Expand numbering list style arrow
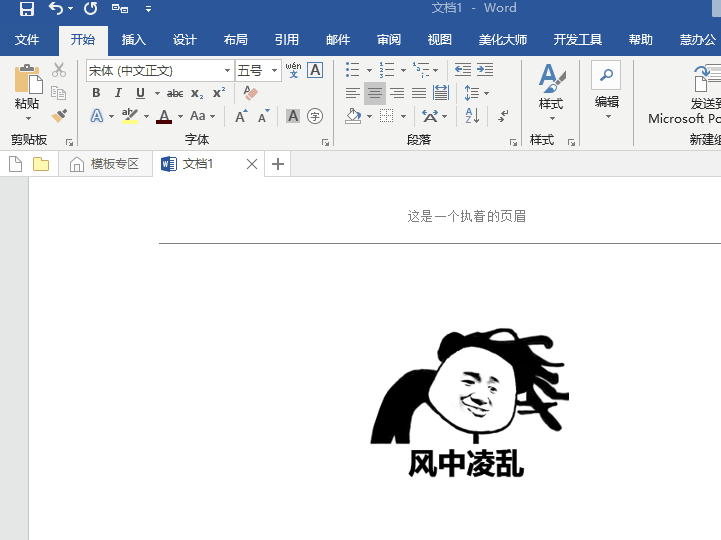 [x=403, y=70]
